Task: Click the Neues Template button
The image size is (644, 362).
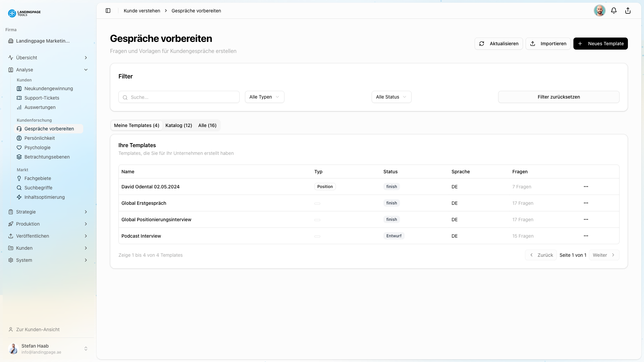Action: coord(600,43)
